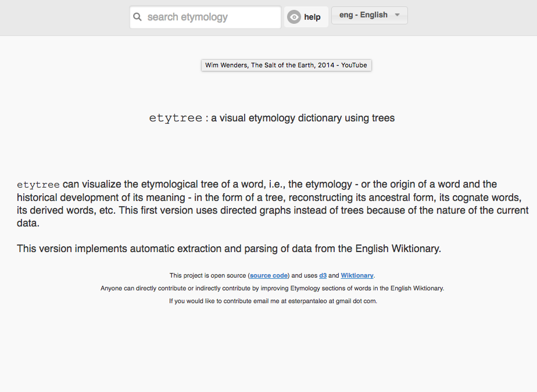Image resolution: width=537 pixels, height=392 pixels.
Task: Click the 'Anyone can directly contribute' line
Action: pos(272,288)
